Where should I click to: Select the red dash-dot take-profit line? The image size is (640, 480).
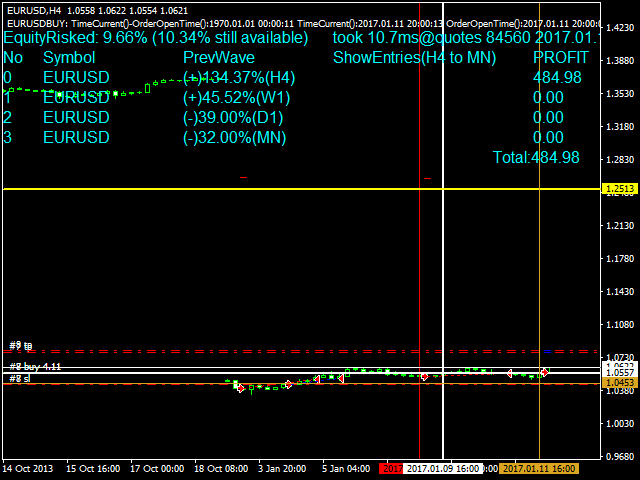[300, 352]
